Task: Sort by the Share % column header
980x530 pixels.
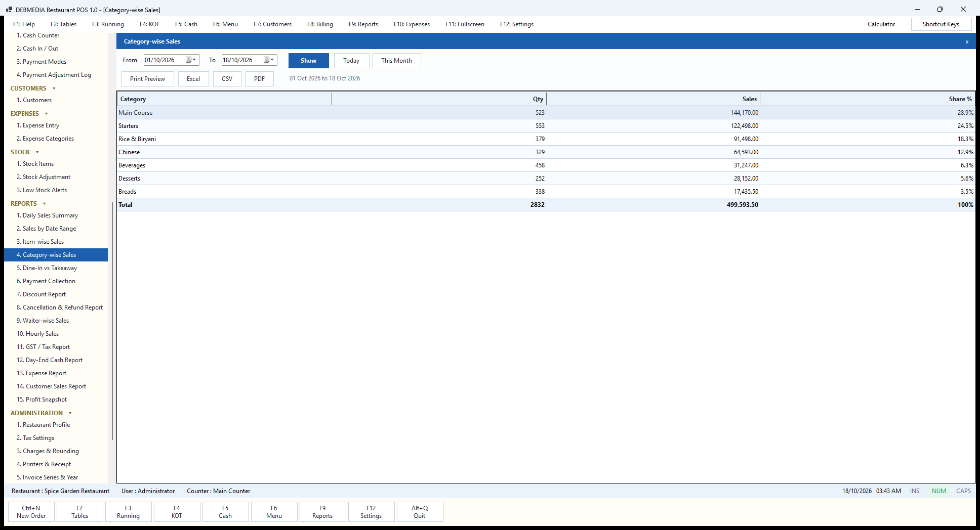Action: (867, 99)
